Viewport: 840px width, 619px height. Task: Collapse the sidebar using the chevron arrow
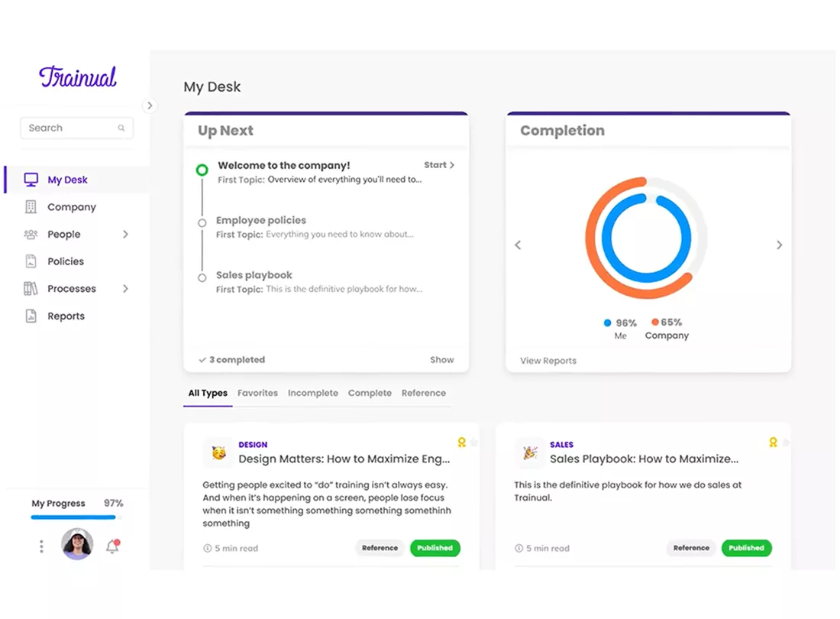coord(150,105)
